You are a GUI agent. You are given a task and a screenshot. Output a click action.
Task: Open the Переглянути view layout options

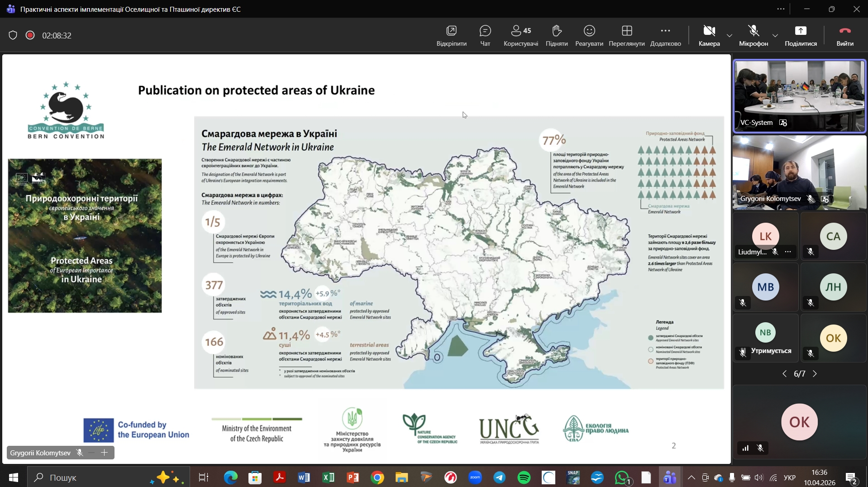pos(626,35)
